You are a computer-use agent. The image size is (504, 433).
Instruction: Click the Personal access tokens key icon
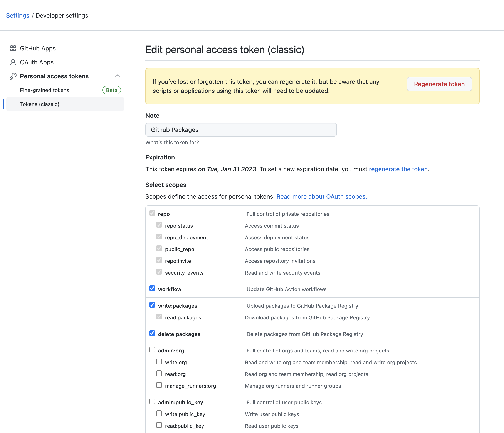[13, 76]
